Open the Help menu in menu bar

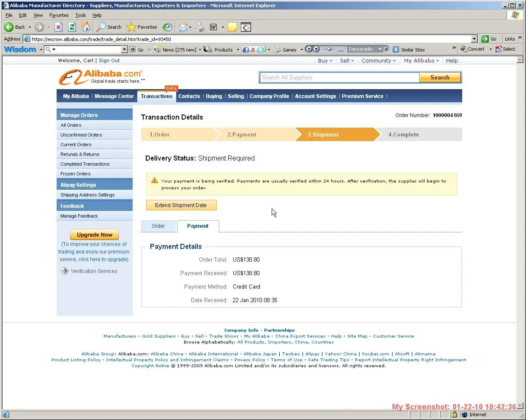tap(97, 15)
